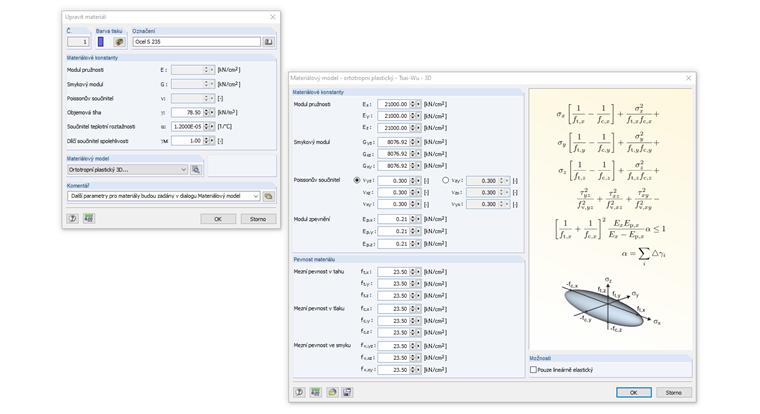Click the fv,xy shear strength field

click(x=394, y=370)
